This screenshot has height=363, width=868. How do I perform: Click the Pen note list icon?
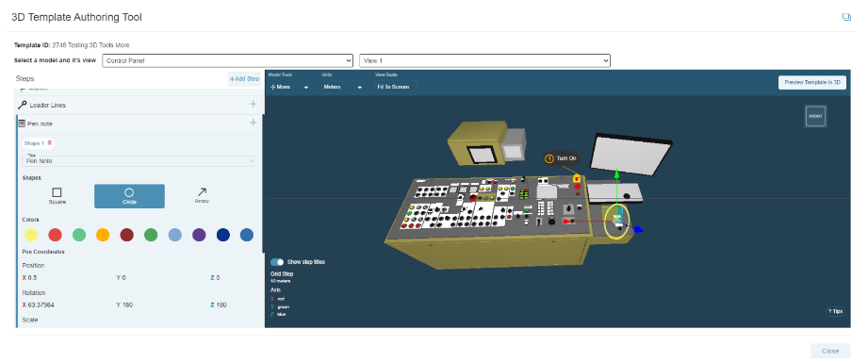pos(22,124)
